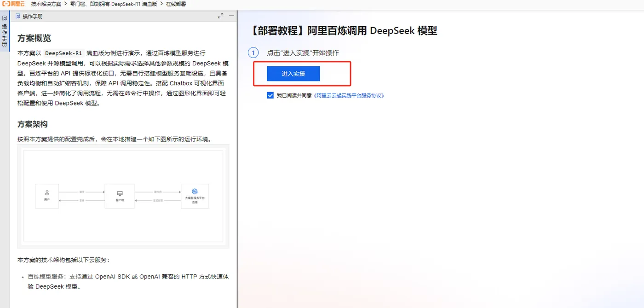The width and height of the screenshot is (644, 308).
Task: Click the 点击“进入实操”开始操作 step text
Action: 303,53
